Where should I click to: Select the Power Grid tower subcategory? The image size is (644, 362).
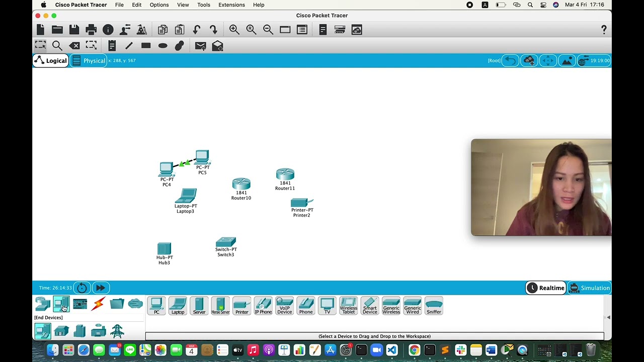117,331
